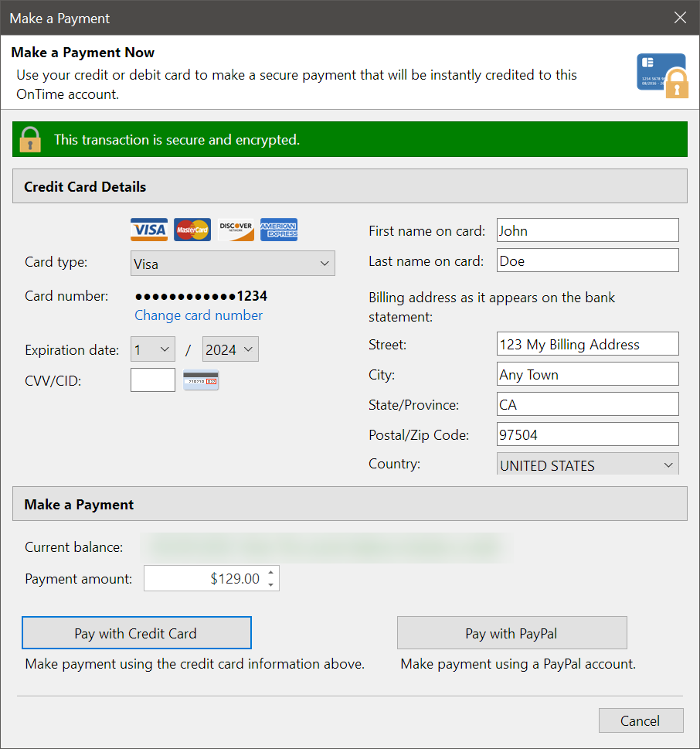Click the padlock icon in green banner
Screen dimensions: 700x749
pos(30,139)
